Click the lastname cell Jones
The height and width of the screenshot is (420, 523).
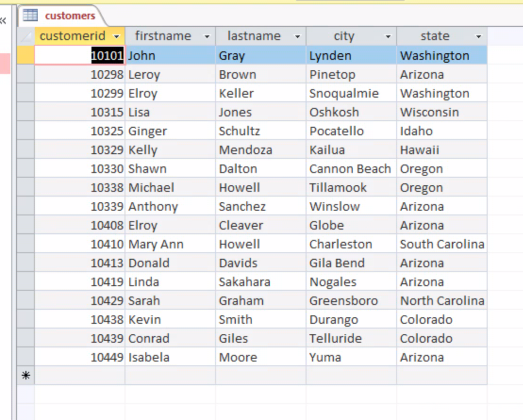[261, 112]
